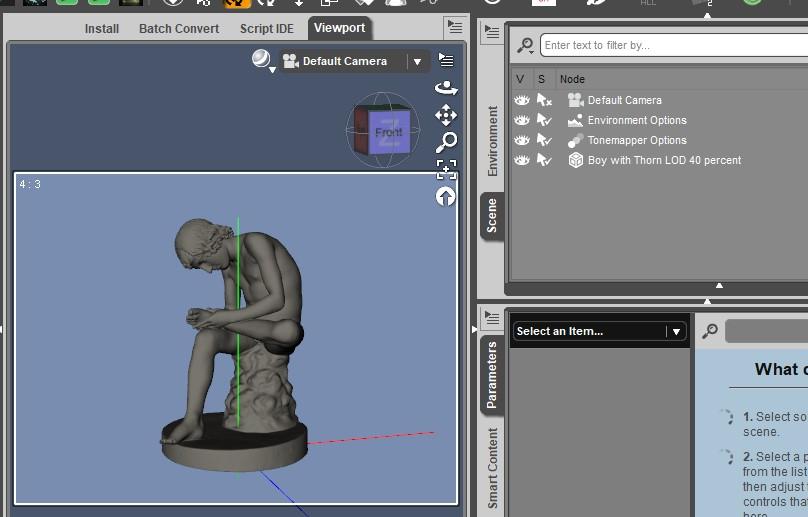Open the Scene pane options menu
This screenshot has width=808, height=517.
point(492,32)
